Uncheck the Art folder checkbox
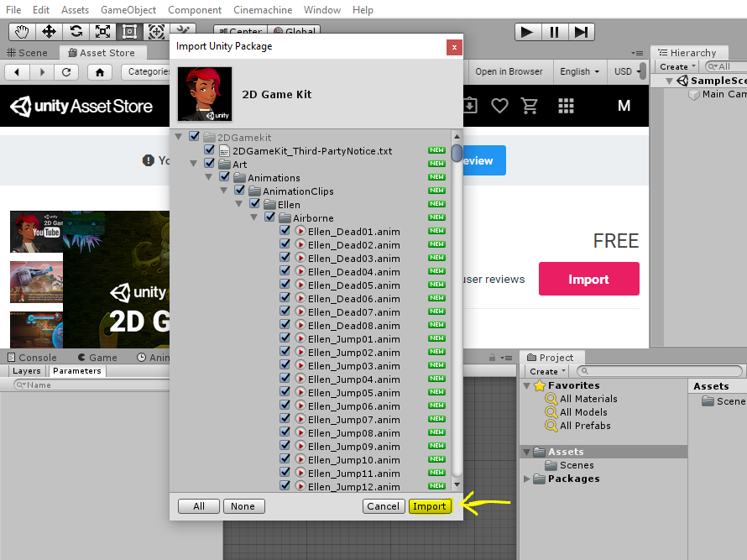 [x=209, y=164]
